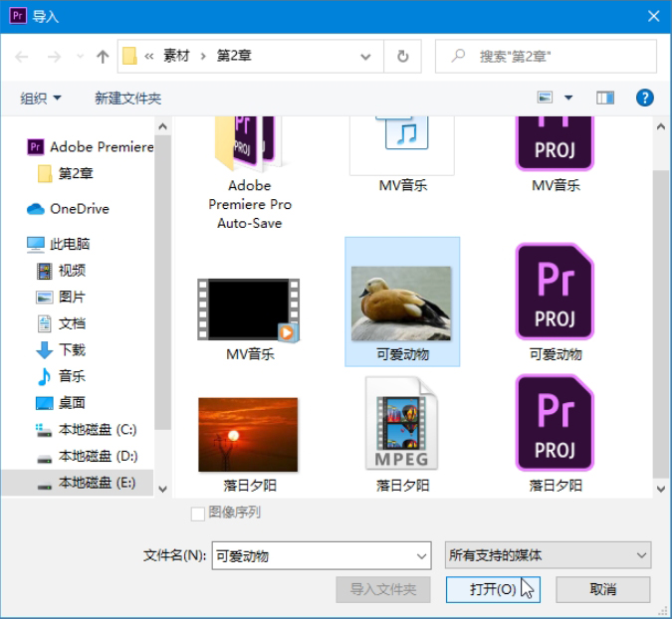Close the 导入 dialog
Screen dimensions: 672x619
653,16
